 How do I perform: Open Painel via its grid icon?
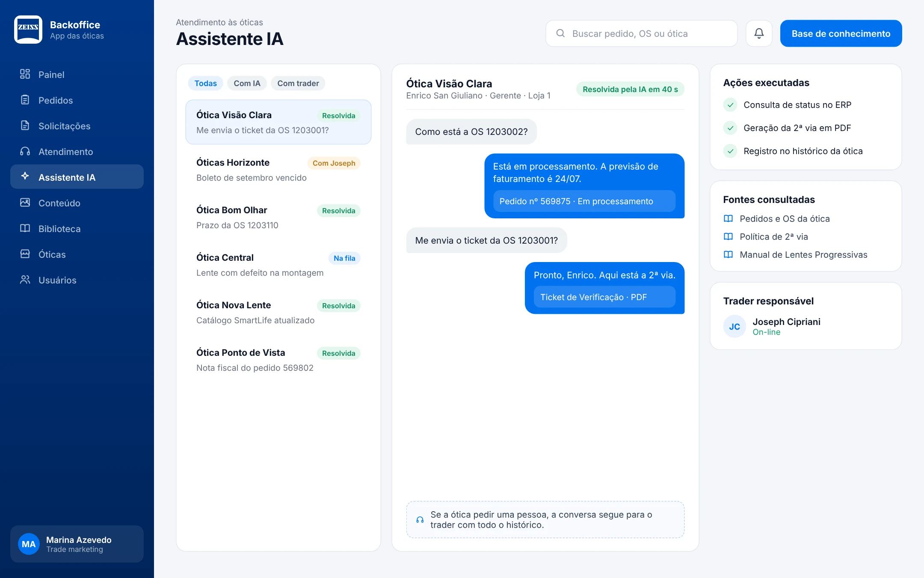click(25, 74)
